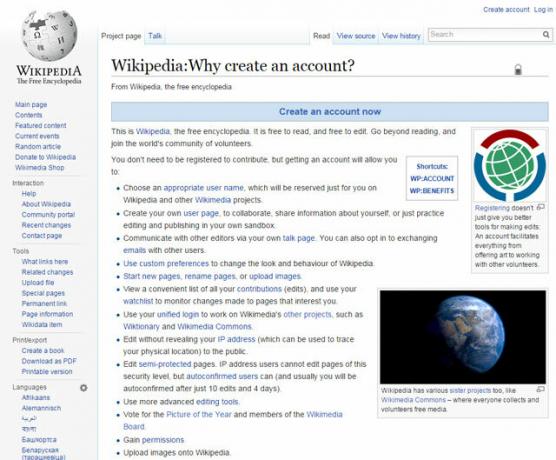The height and width of the screenshot is (460, 556).
Task: Open a Random article
Action: point(38,146)
